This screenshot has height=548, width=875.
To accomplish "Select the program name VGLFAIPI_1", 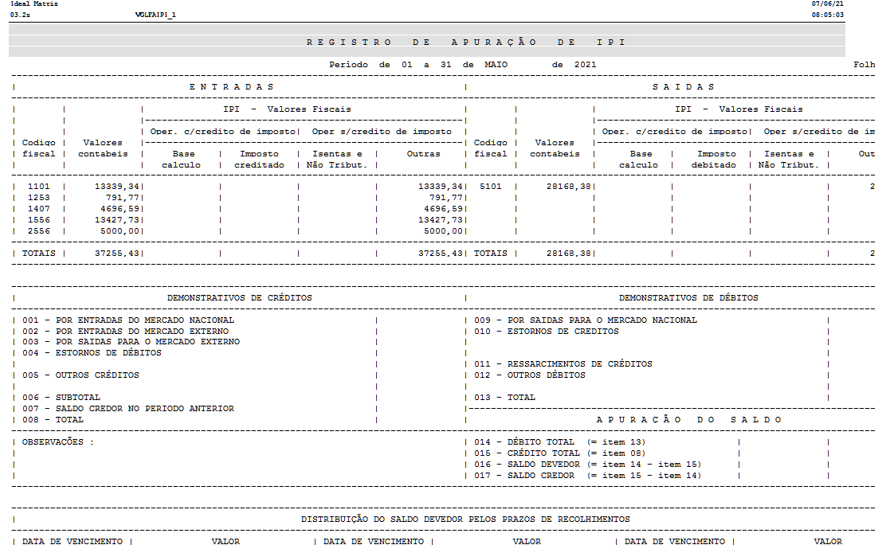I will [x=155, y=15].
